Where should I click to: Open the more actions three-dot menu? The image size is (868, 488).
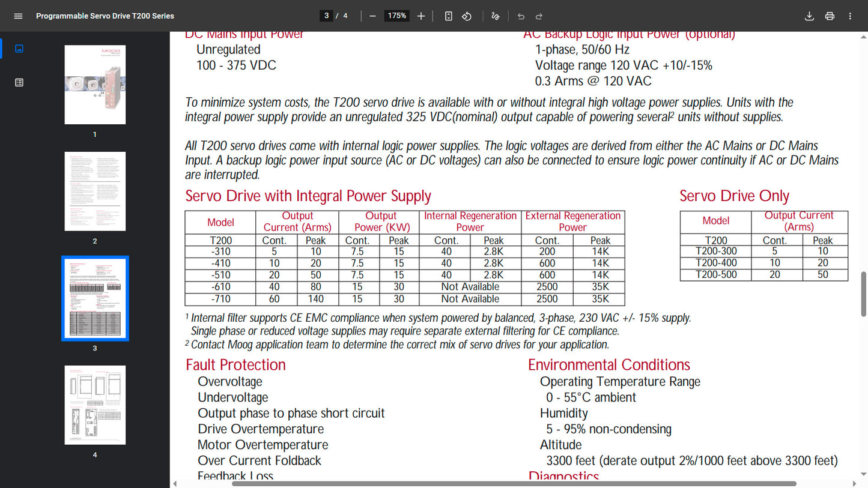(850, 16)
